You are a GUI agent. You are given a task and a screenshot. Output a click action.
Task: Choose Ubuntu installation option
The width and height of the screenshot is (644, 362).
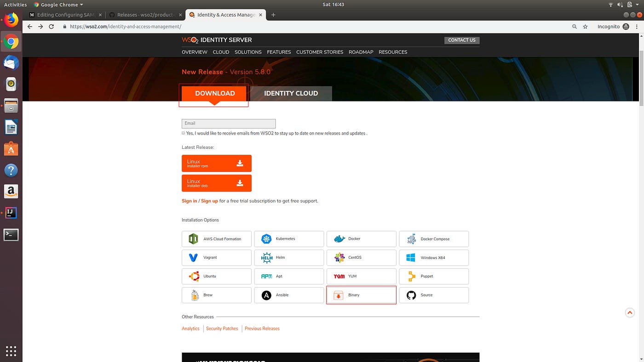coord(217,276)
